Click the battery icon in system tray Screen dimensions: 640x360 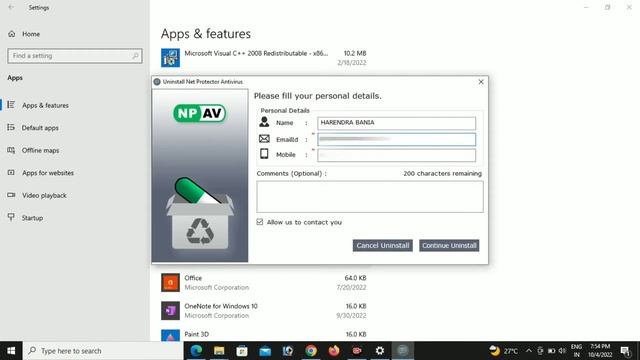coord(551,351)
